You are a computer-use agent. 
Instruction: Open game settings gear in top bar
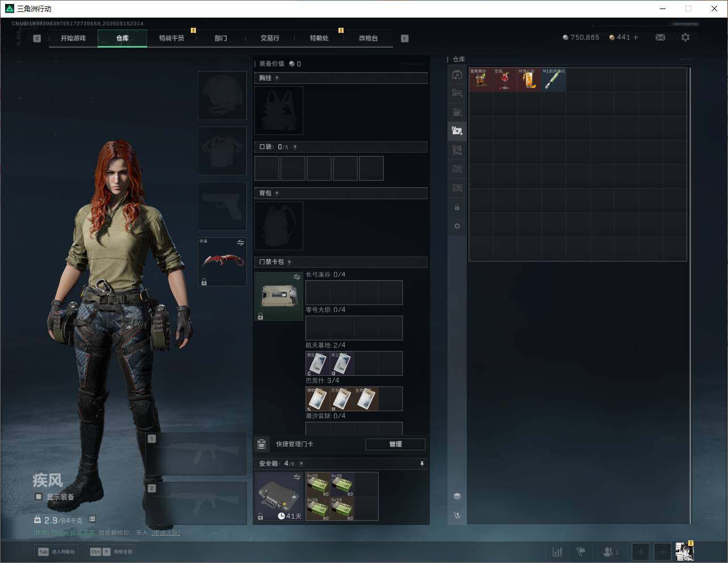[x=685, y=37]
